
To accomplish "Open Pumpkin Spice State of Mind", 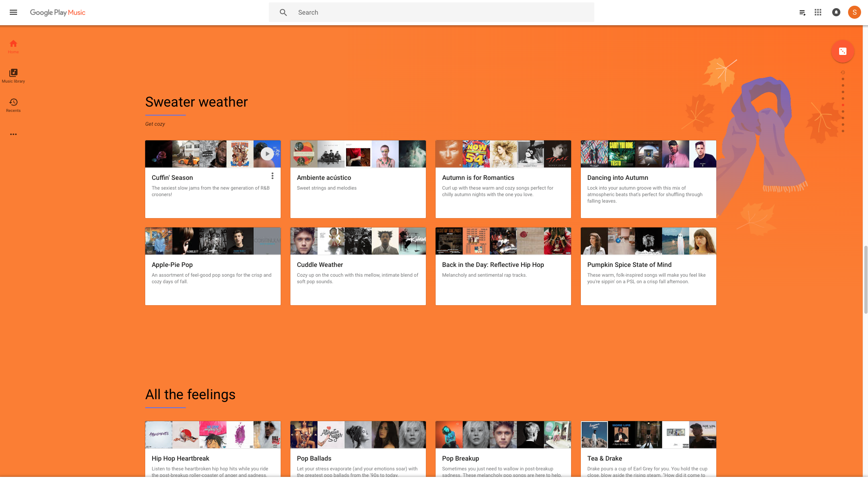I will 629,264.
